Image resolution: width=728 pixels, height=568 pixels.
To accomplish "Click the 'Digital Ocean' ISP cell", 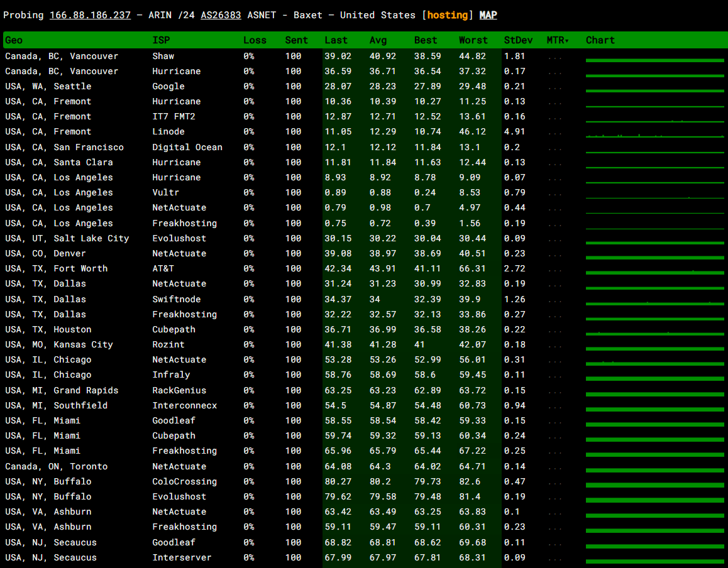I will click(187, 147).
